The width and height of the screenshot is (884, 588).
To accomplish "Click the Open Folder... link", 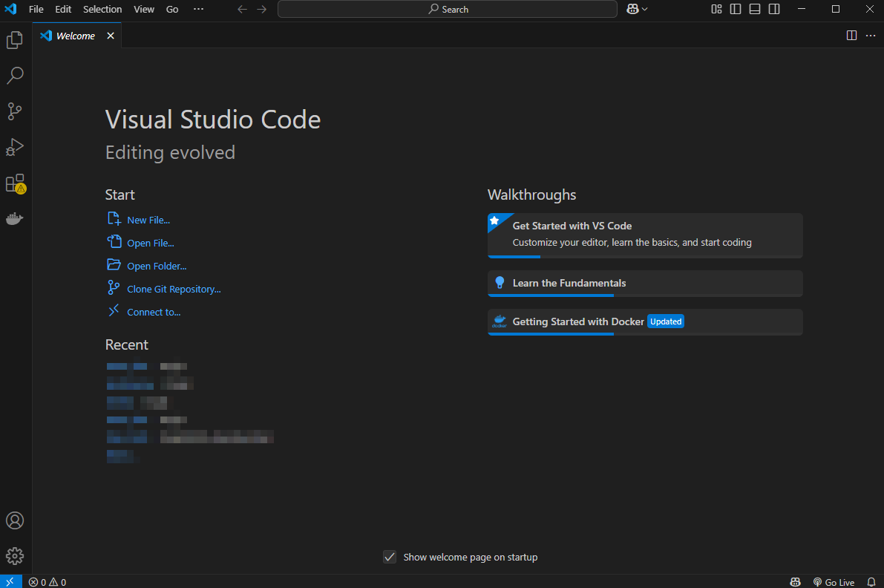I will (x=157, y=266).
